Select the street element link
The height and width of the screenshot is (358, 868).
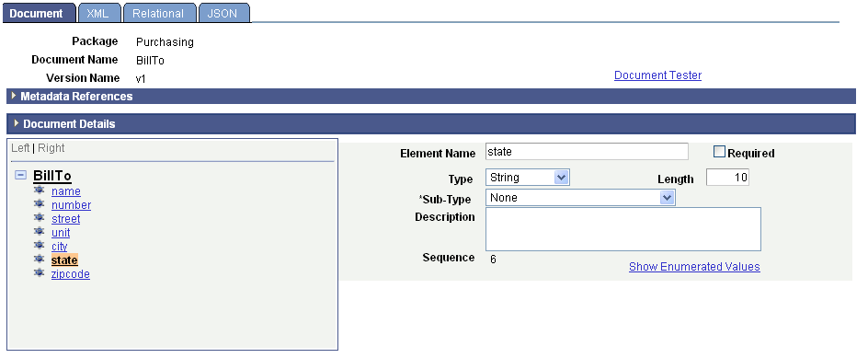point(65,219)
